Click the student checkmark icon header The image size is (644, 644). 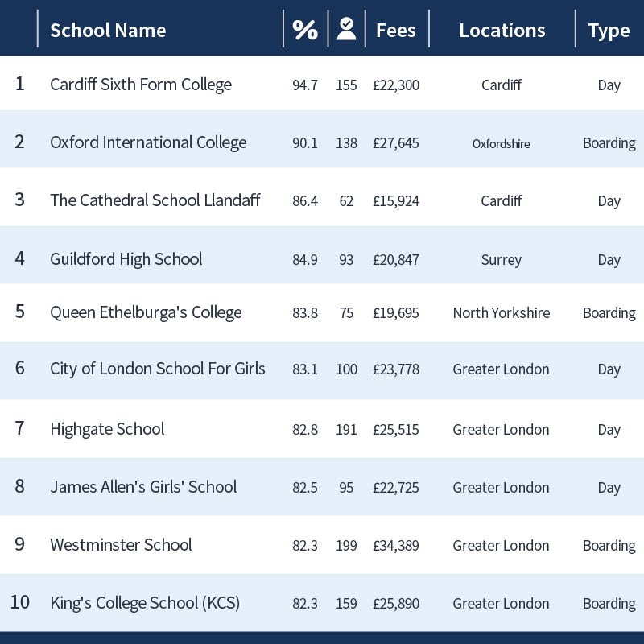[x=347, y=29]
